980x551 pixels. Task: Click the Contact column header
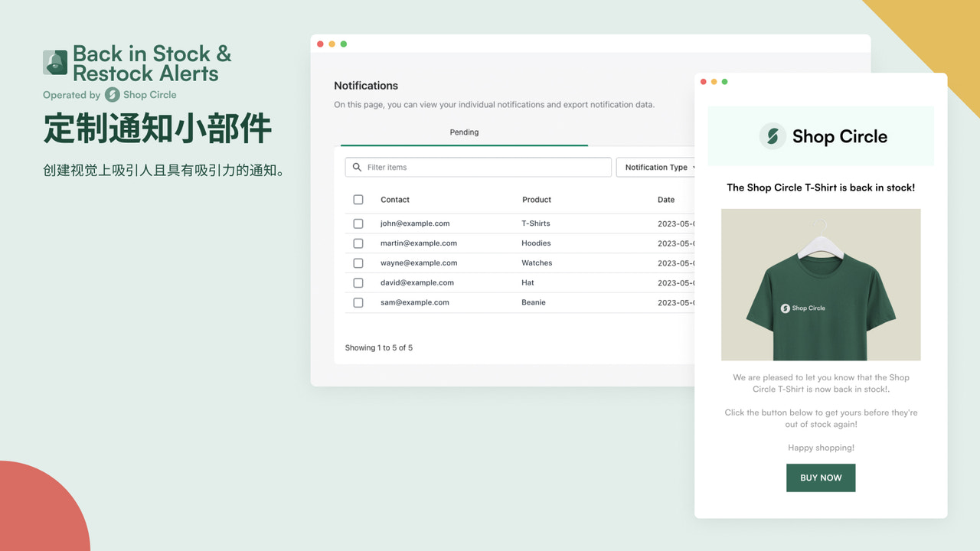[x=395, y=200]
